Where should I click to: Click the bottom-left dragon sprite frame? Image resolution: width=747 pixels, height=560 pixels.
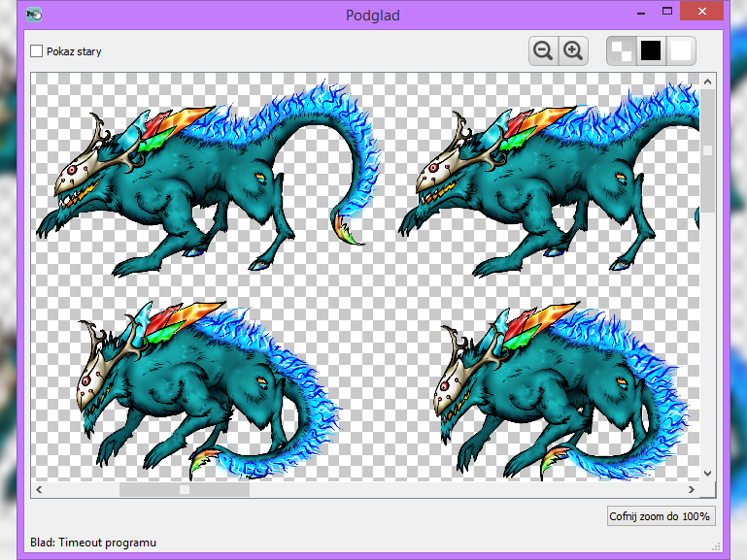tap(208, 389)
